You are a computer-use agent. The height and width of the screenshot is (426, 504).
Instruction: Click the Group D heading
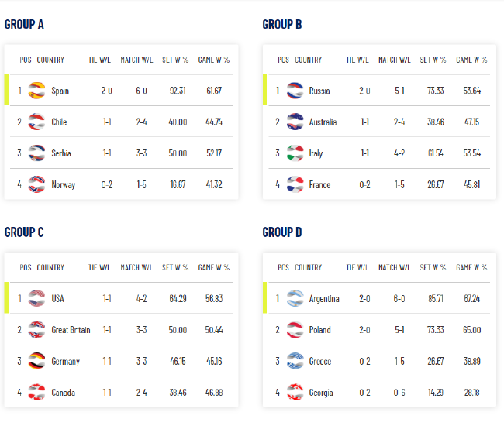(282, 232)
